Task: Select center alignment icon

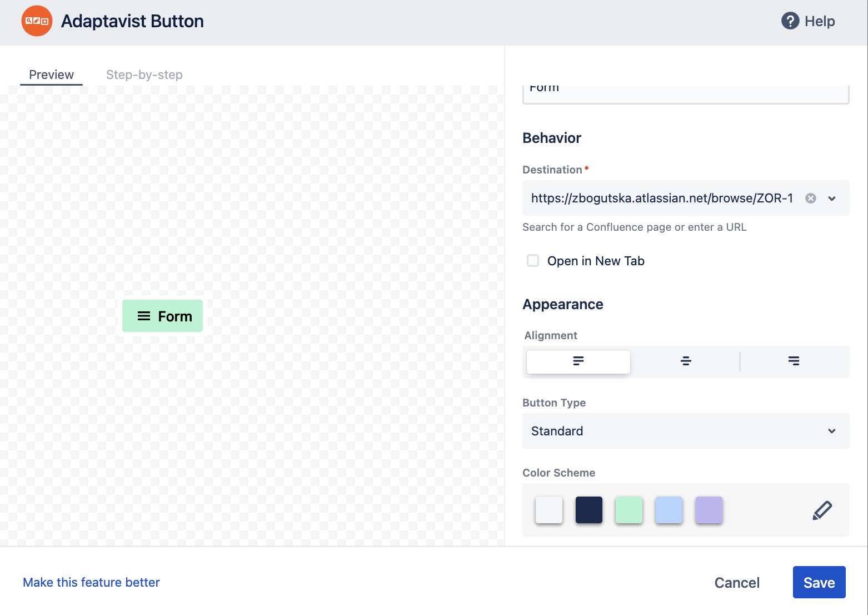Action: 686,361
